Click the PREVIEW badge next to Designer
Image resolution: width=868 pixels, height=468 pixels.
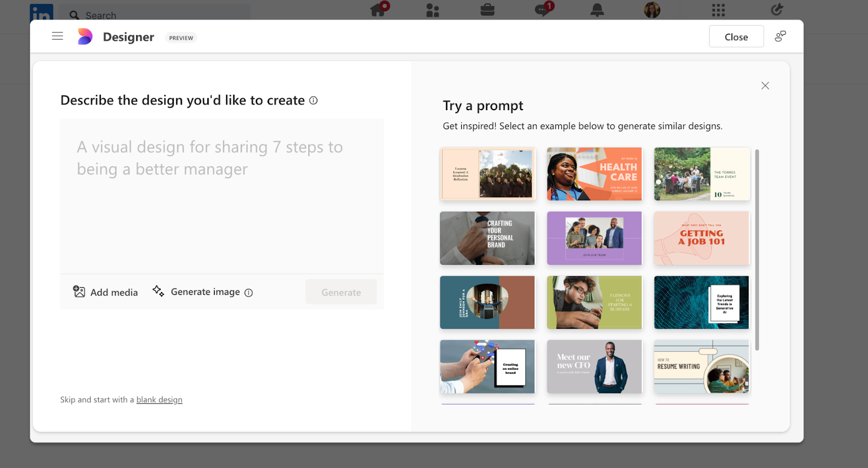pyautogui.click(x=181, y=38)
